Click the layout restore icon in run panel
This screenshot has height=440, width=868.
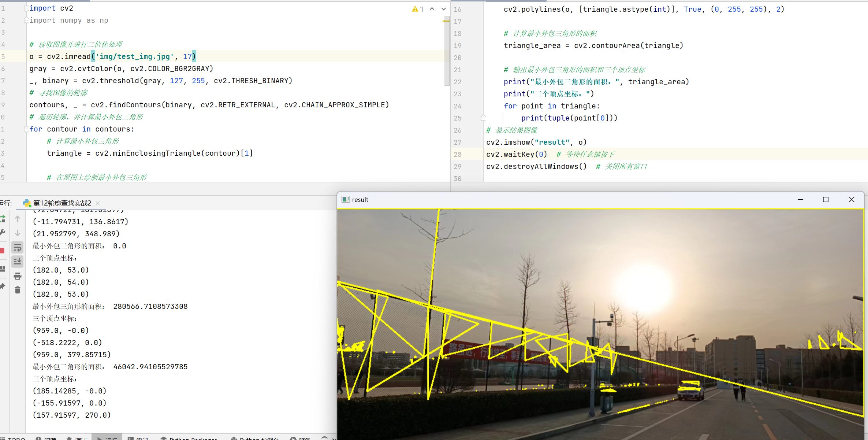pyautogui.click(x=3, y=269)
